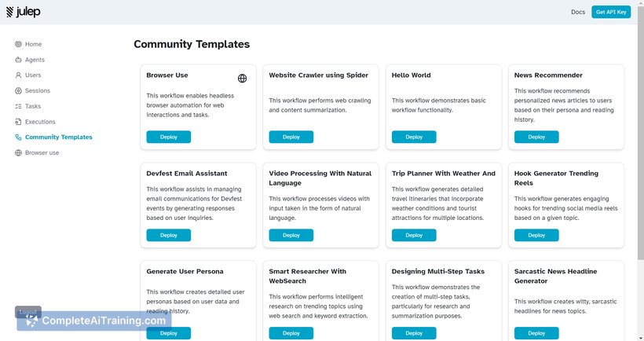
Task: Select Community Templates menu label
Action: click(x=59, y=137)
